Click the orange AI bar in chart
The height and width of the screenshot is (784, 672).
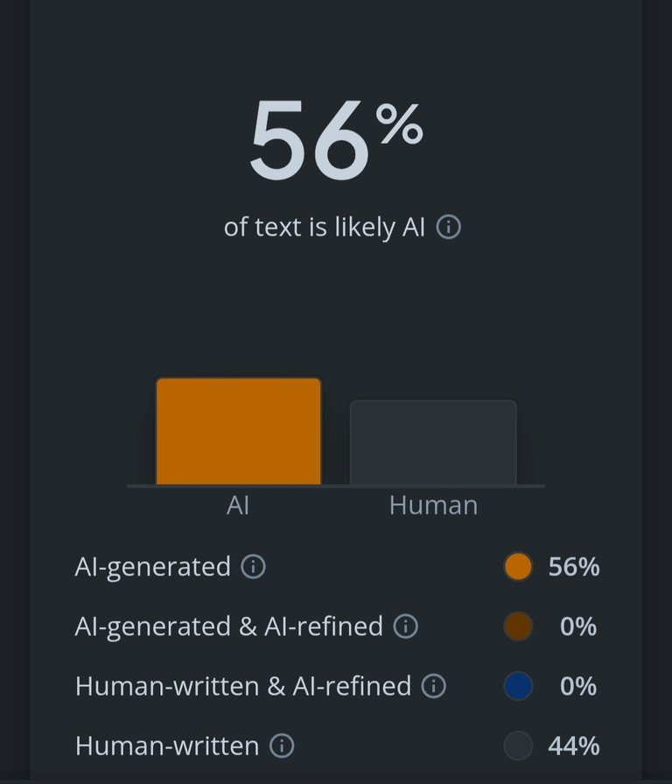coord(239,431)
